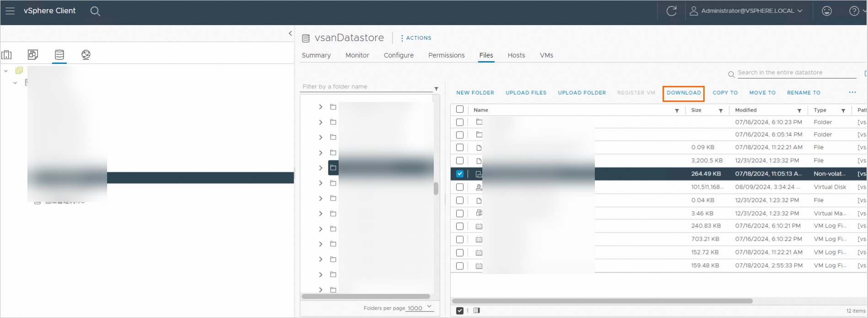Check the Virtual Disk row checkbox
Screen dimensions: 868x318
pyautogui.click(x=460, y=187)
